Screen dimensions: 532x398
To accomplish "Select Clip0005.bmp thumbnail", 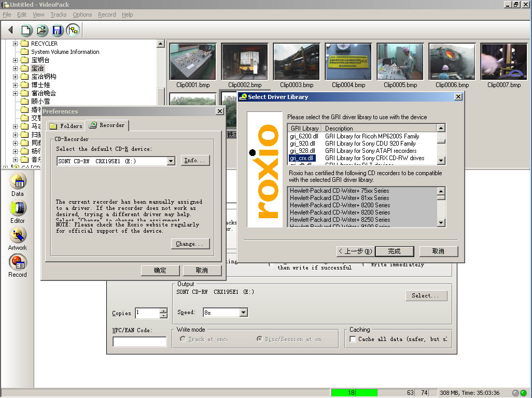I will pyautogui.click(x=400, y=61).
